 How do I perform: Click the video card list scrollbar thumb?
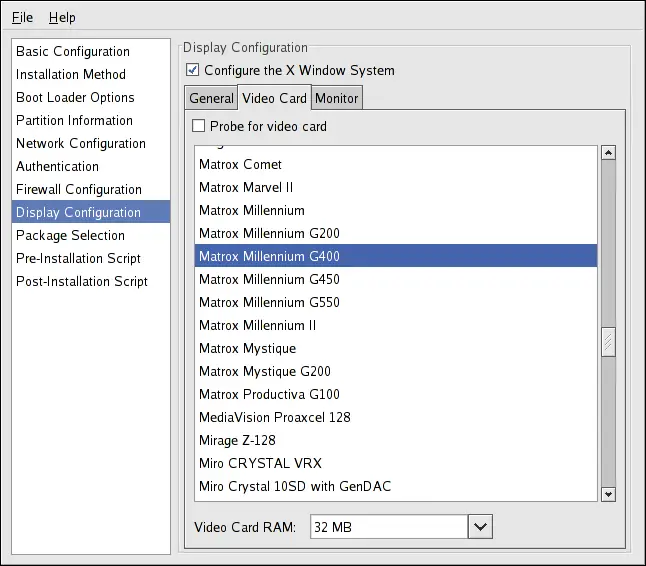coord(607,343)
